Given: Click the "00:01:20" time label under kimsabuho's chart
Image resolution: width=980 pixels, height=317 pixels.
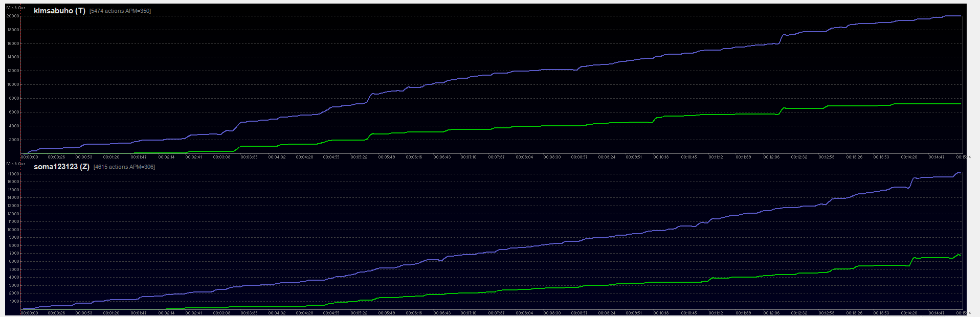Looking at the screenshot, I should [111, 157].
